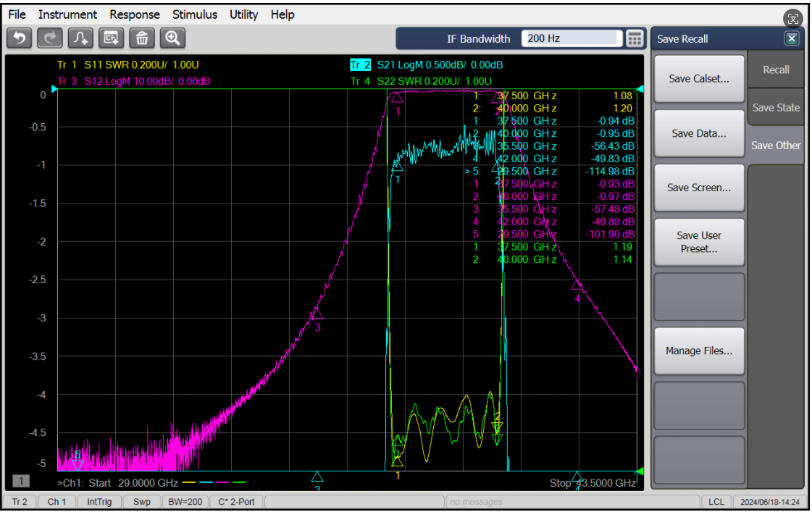
Task: Click the Start 29.0000 GHz label
Action: 133,483
